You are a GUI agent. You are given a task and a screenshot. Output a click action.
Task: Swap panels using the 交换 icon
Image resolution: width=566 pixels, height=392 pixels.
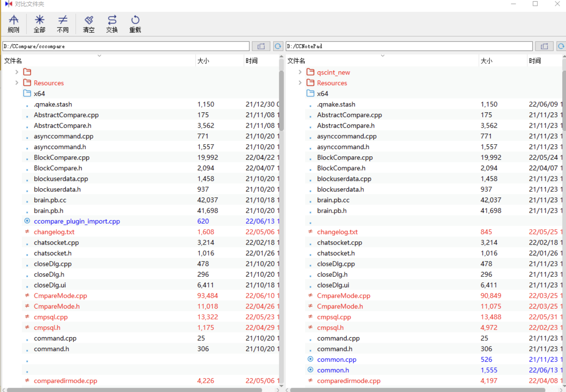pos(112,23)
